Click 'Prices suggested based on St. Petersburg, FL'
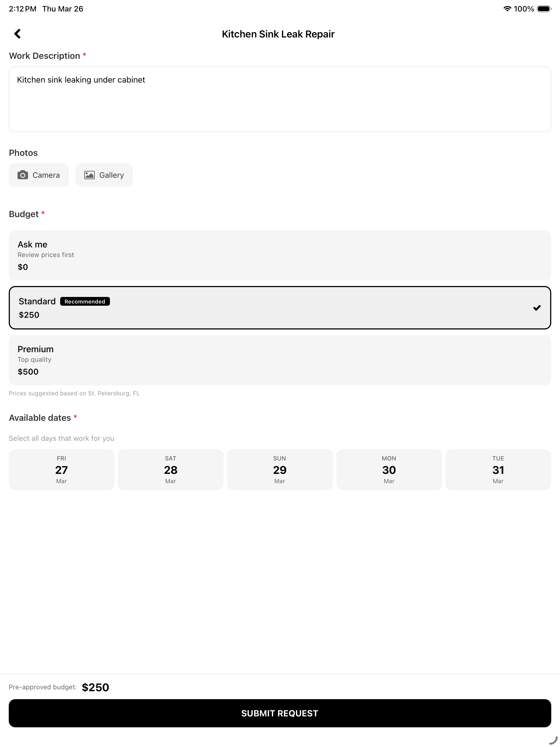 tap(74, 393)
